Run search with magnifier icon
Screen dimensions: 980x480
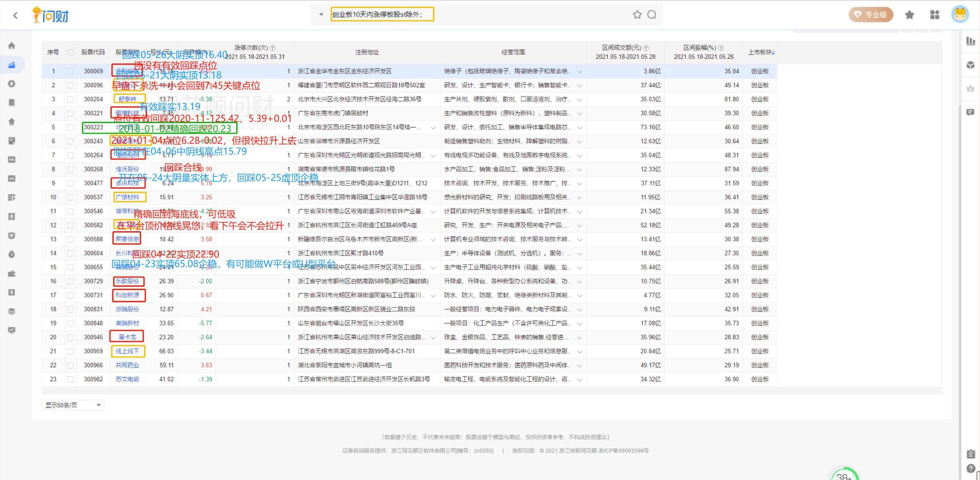652,14
